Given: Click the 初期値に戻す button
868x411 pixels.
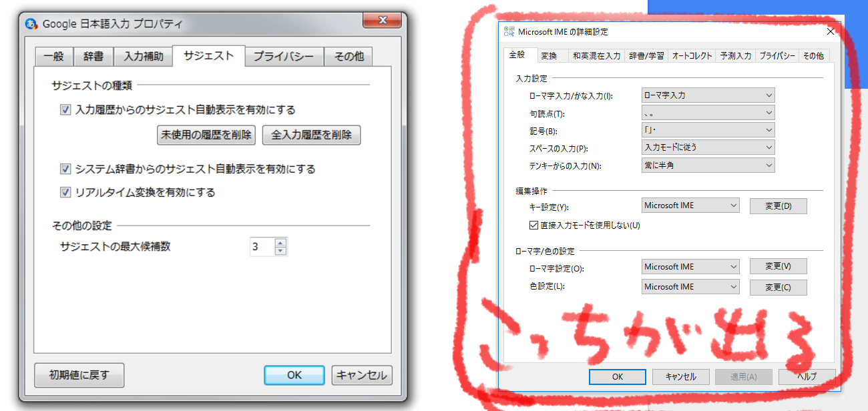Looking at the screenshot, I should tap(79, 375).
